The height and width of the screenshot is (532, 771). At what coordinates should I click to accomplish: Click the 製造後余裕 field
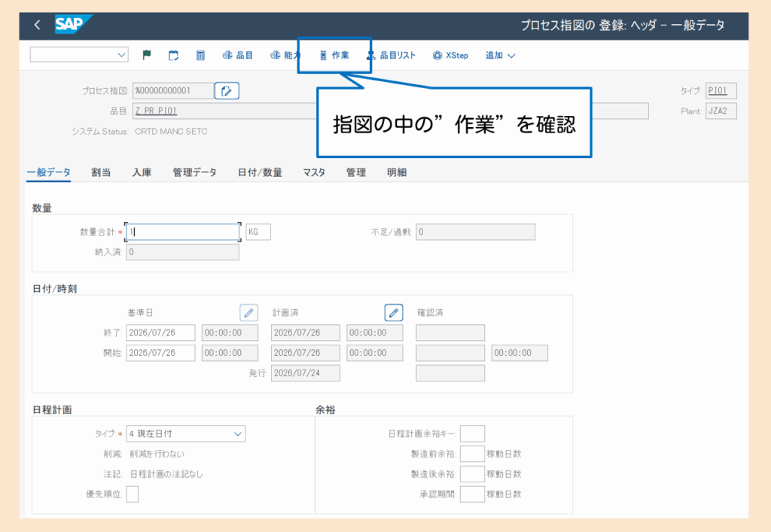click(x=472, y=474)
